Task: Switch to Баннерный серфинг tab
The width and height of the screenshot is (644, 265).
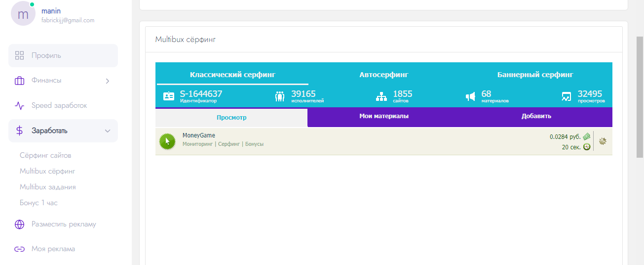Action: coord(535,75)
